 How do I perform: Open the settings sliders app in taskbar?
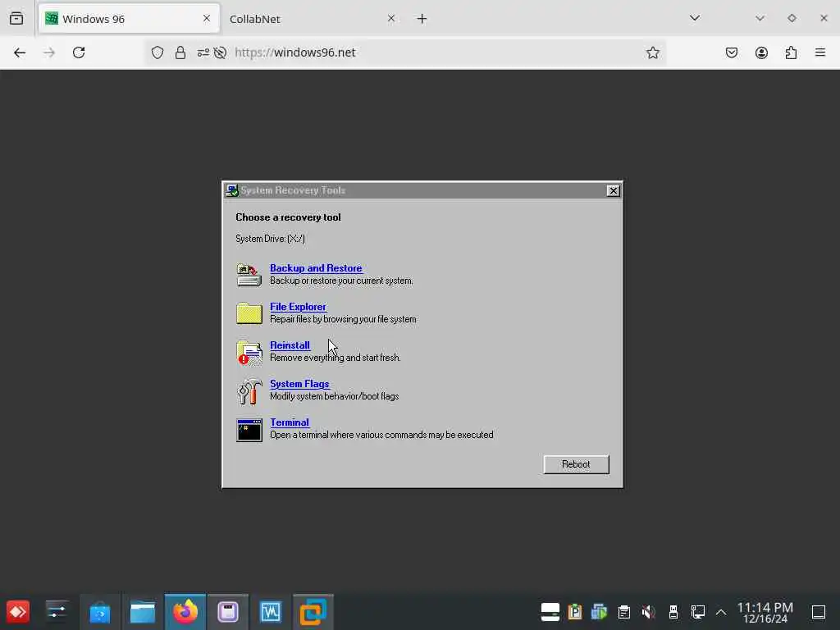[x=57, y=611]
